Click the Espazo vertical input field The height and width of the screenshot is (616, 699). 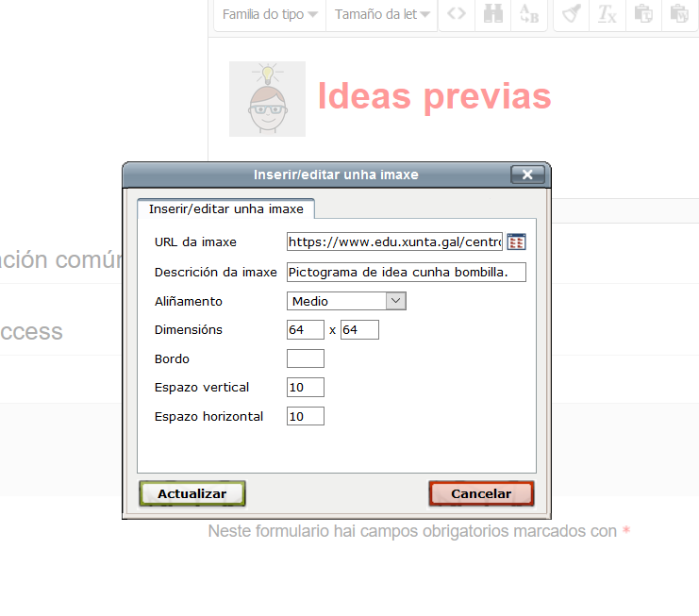(305, 388)
